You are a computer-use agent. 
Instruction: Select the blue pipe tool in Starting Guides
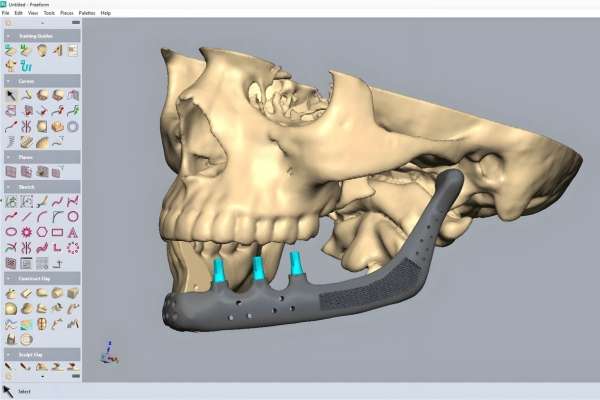[27, 65]
